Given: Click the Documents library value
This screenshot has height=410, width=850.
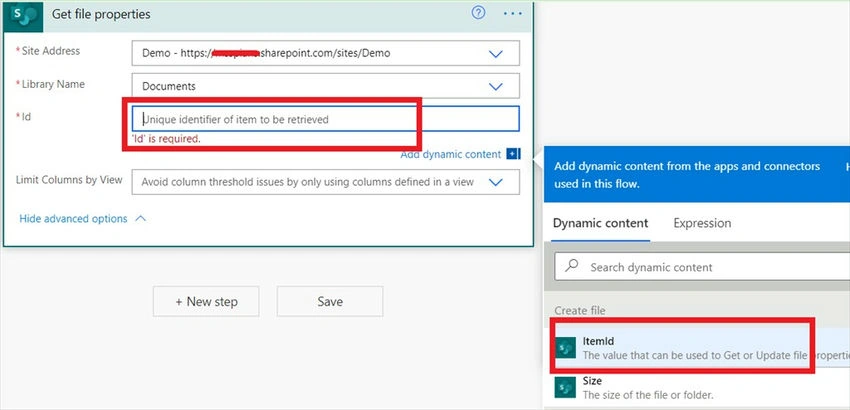Looking at the screenshot, I should click(169, 86).
